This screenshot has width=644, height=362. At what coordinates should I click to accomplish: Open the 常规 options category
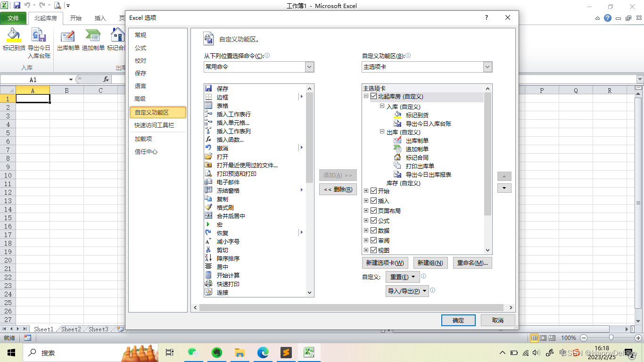158,35
